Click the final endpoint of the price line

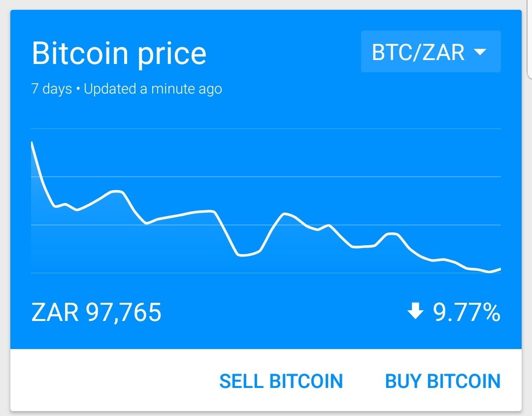click(500, 269)
